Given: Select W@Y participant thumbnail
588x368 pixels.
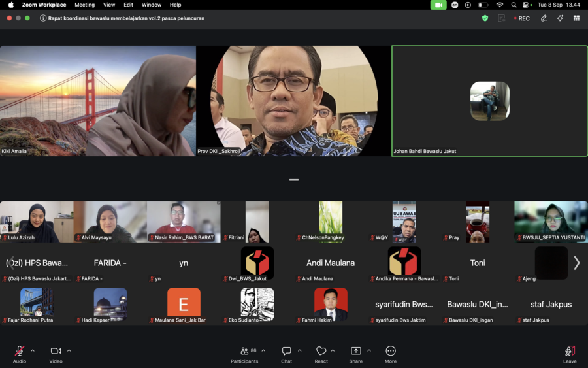Looking at the screenshot, I should pos(404,222).
